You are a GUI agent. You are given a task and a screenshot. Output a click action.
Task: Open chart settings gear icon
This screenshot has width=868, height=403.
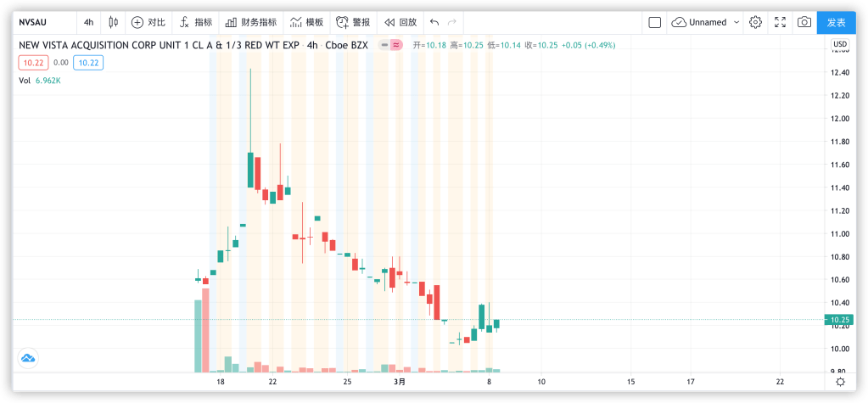pyautogui.click(x=755, y=22)
